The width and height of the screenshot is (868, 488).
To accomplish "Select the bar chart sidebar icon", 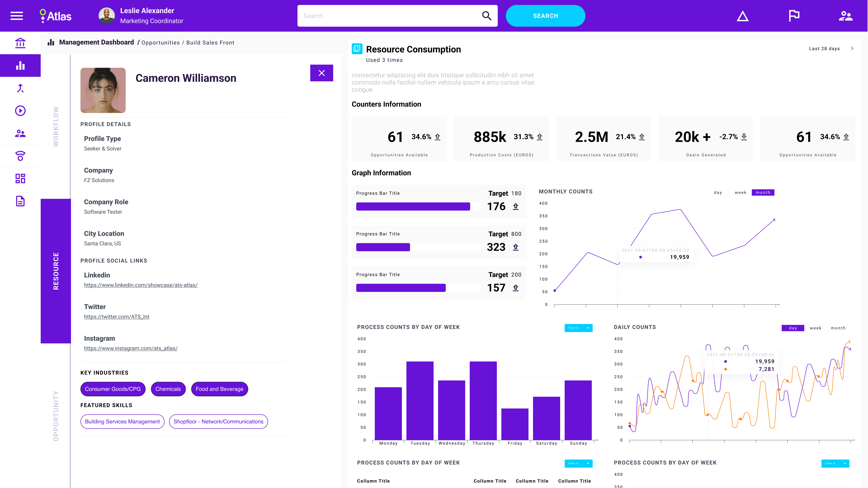I will [20, 66].
